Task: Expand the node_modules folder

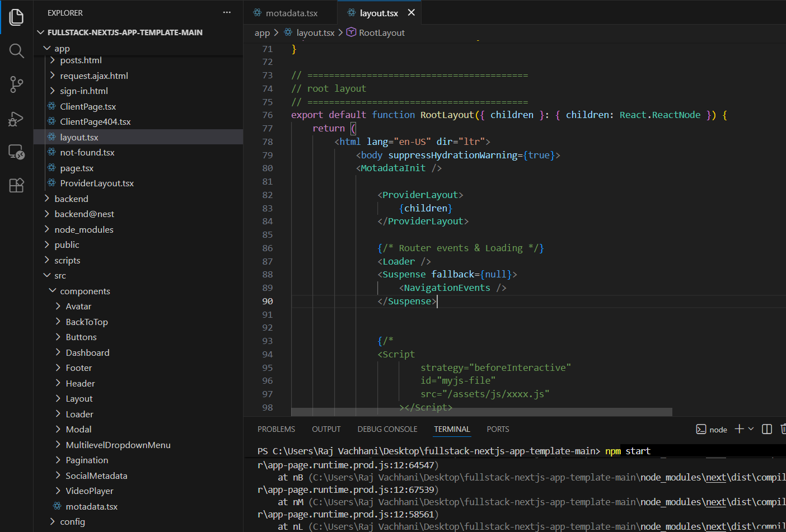Action: click(x=47, y=229)
